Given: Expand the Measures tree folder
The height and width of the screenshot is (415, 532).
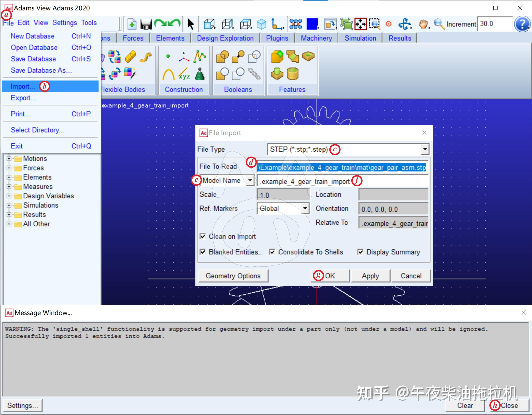Looking at the screenshot, I should [x=9, y=187].
